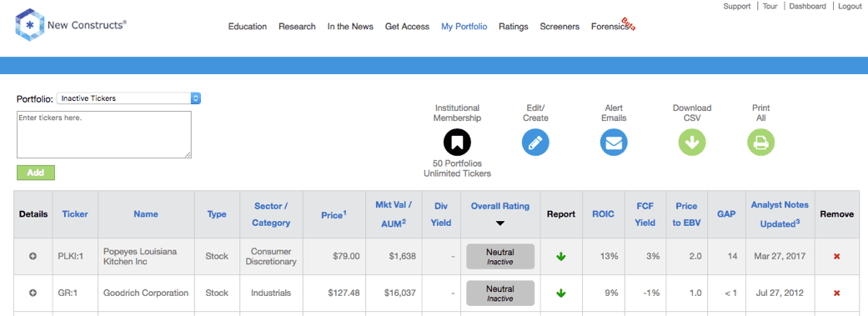This screenshot has width=868, height=316.
Task: Sort by the ROIC column header
Action: pyautogui.click(x=603, y=214)
